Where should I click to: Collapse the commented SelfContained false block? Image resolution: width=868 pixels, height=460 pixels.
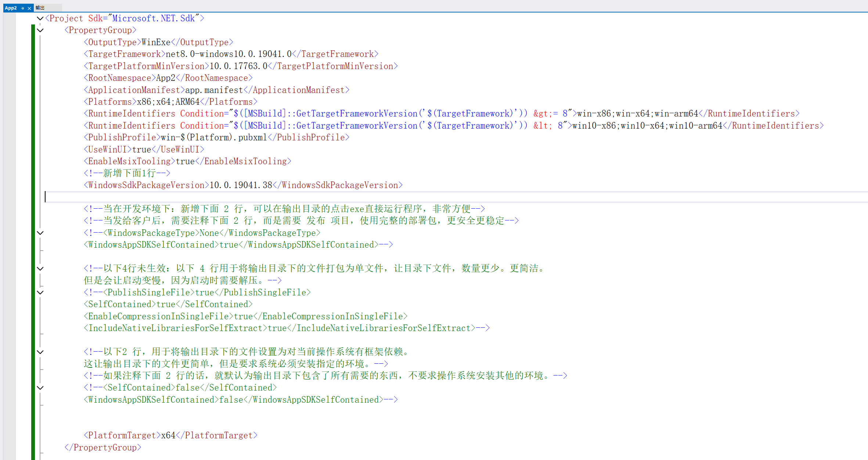[x=40, y=388]
